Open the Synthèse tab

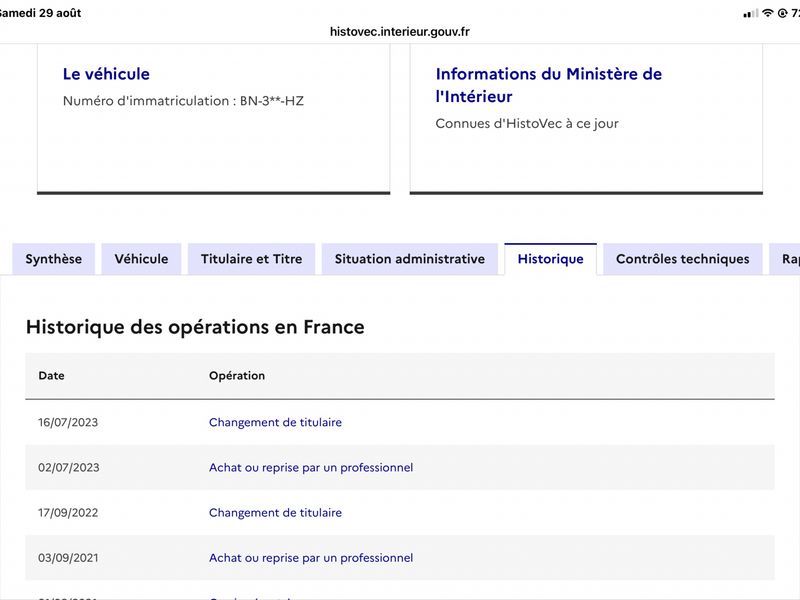(54, 259)
